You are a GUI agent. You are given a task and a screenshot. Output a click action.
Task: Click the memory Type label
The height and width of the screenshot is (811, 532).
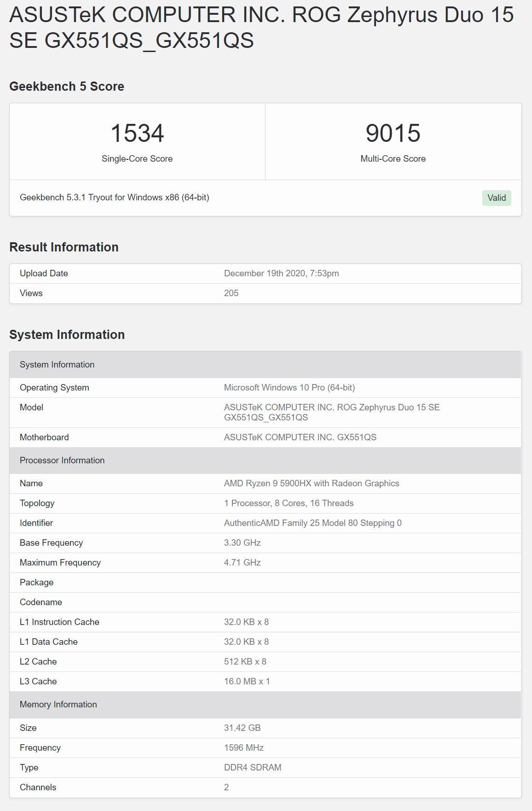point(29,768)
